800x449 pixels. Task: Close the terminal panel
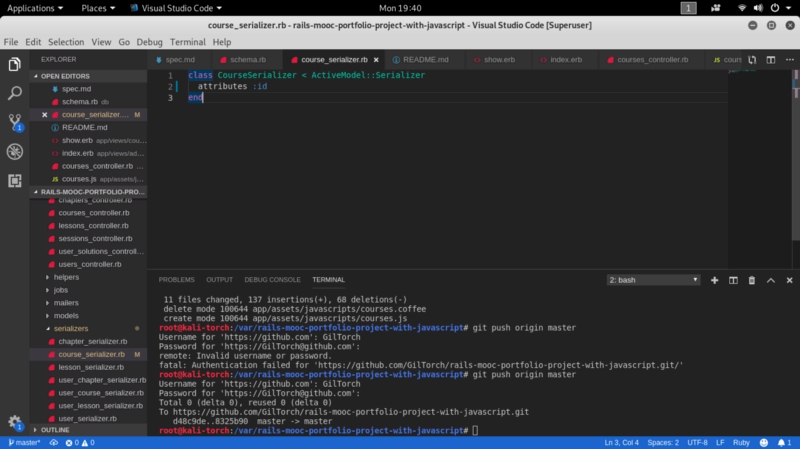coord(789,280)
